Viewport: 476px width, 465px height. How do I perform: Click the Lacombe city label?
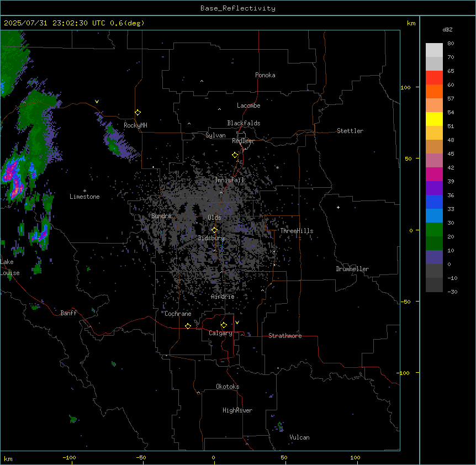[x=248, y=105]
